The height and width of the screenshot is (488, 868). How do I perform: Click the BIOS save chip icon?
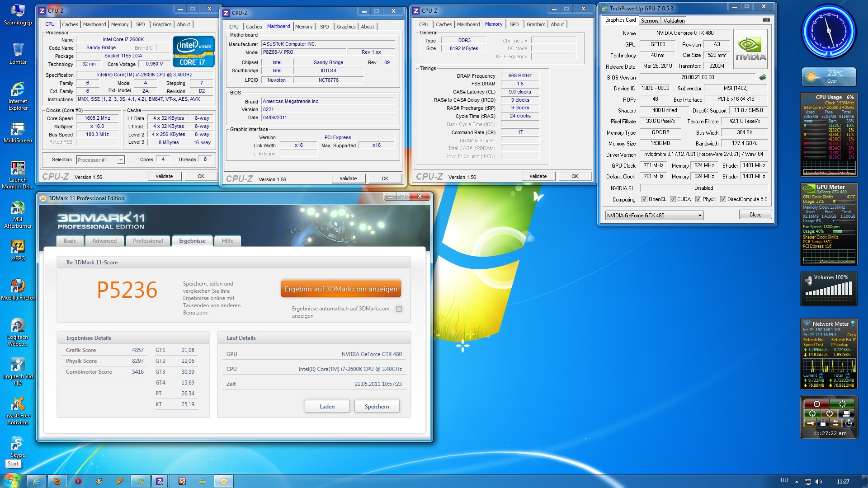(x=763, y=77)
